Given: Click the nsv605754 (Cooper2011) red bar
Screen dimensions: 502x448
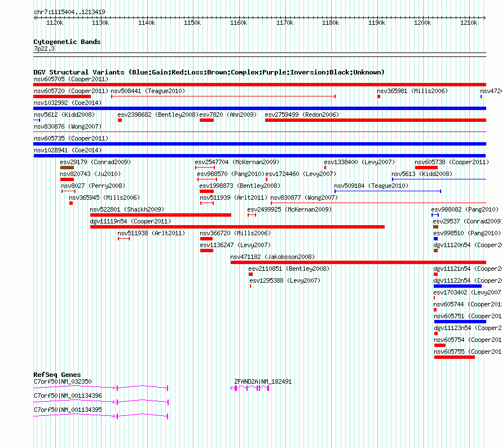Looking at the screenshot, I should pos(440,345).
